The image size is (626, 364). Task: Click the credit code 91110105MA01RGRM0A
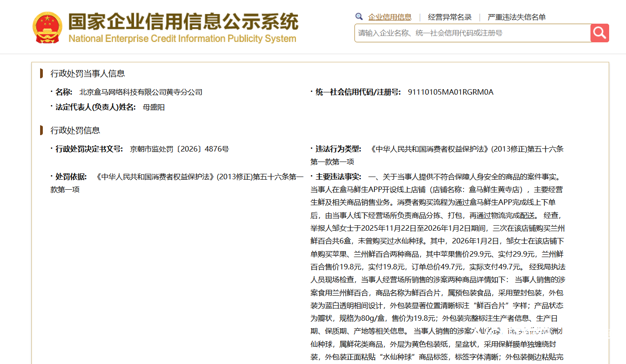(451, 92)
